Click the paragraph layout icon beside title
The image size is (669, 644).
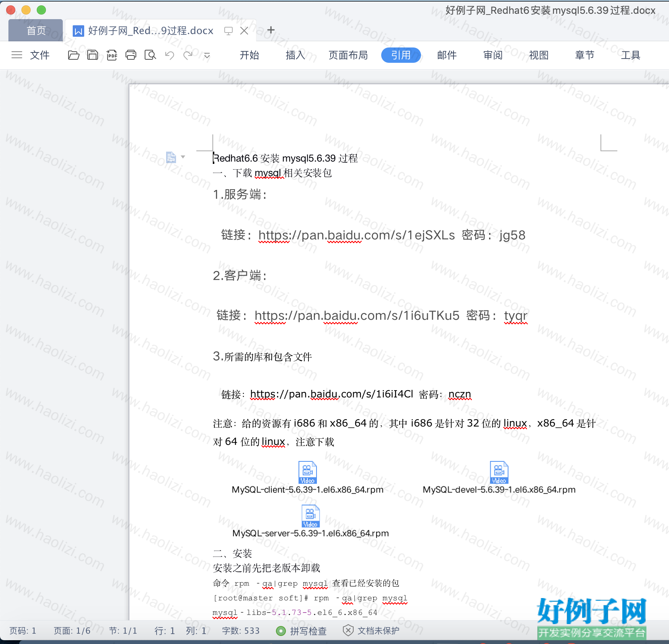(171, 157)
